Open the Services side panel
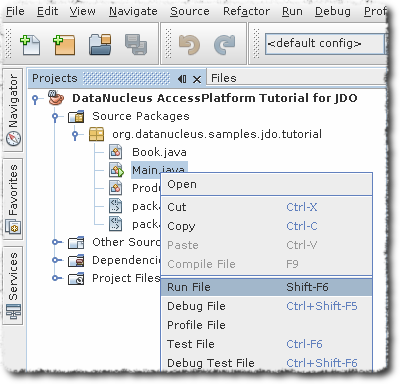The width and height of the screenshot is (400, 384). pyautogui.click(x=13, y=285)
